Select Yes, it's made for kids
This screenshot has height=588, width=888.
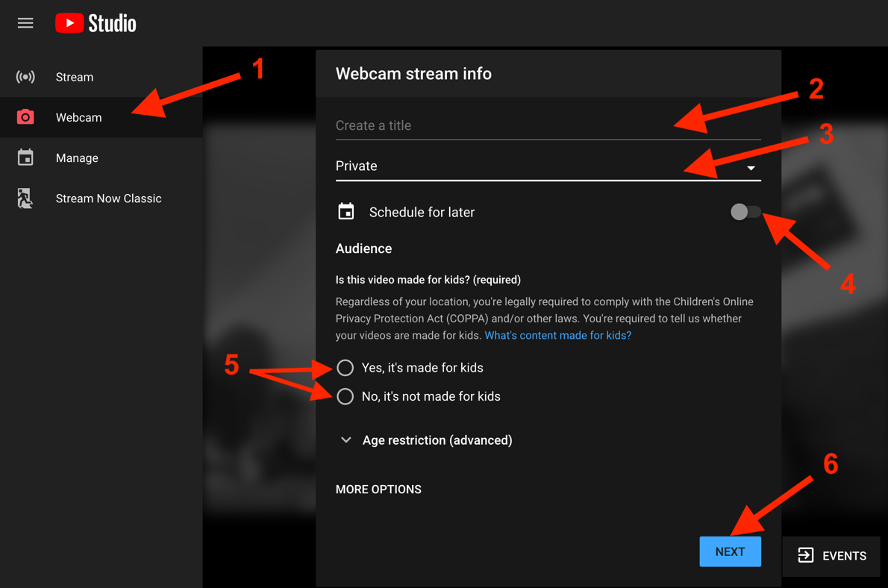345,368
